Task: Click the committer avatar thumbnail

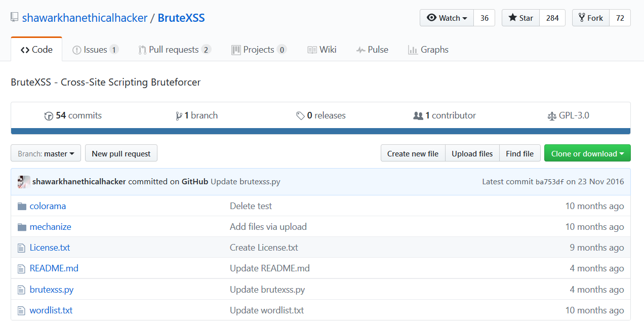Action: 23,182
